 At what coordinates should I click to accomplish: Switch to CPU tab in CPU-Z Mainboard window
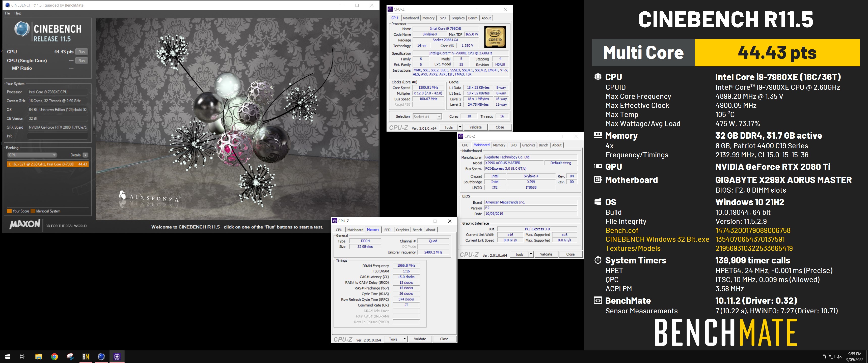tap(465, 145)
